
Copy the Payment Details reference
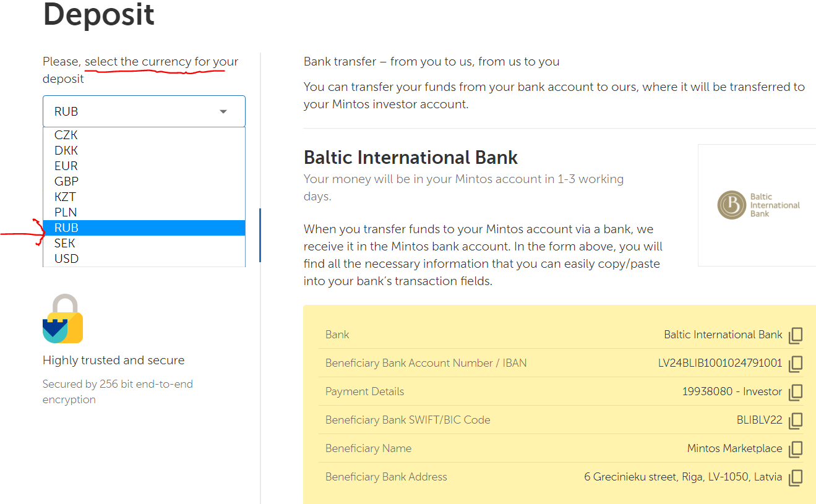coord(796,392)
